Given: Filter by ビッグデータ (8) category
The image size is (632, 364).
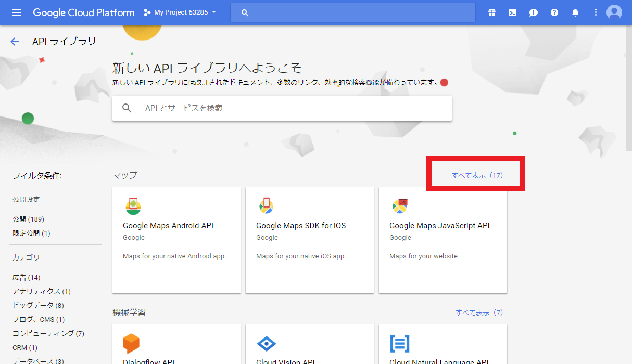Looking at the screenshot, I should 38,305.
